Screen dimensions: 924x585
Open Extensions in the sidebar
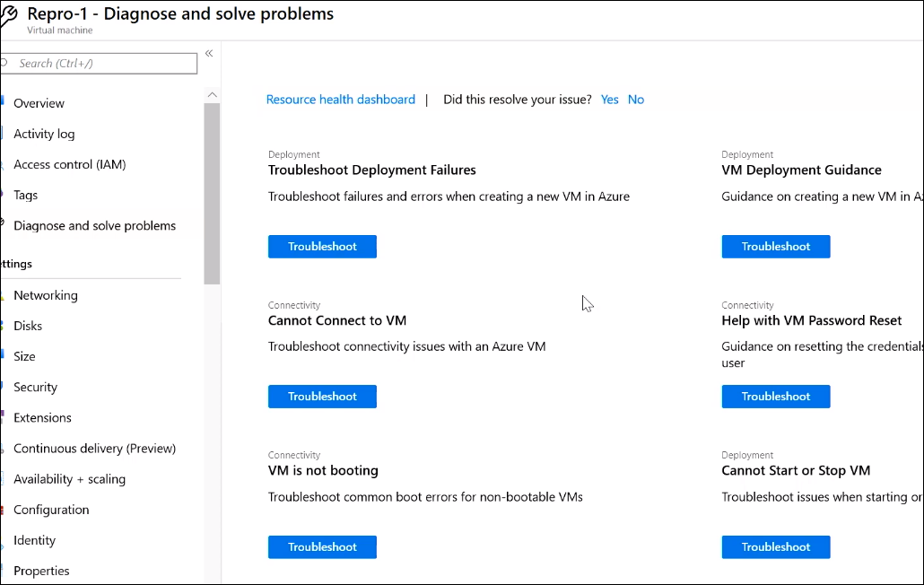tap(42, 417)
